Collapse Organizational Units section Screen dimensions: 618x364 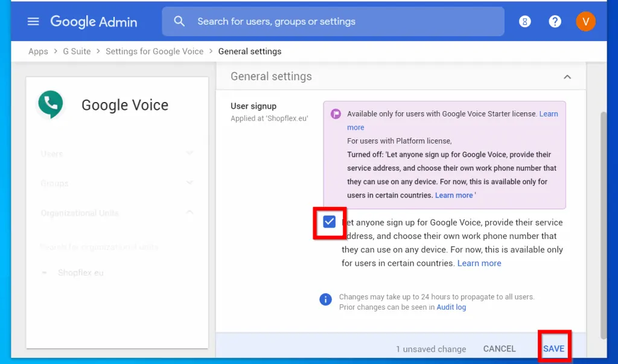pos(190,212)
